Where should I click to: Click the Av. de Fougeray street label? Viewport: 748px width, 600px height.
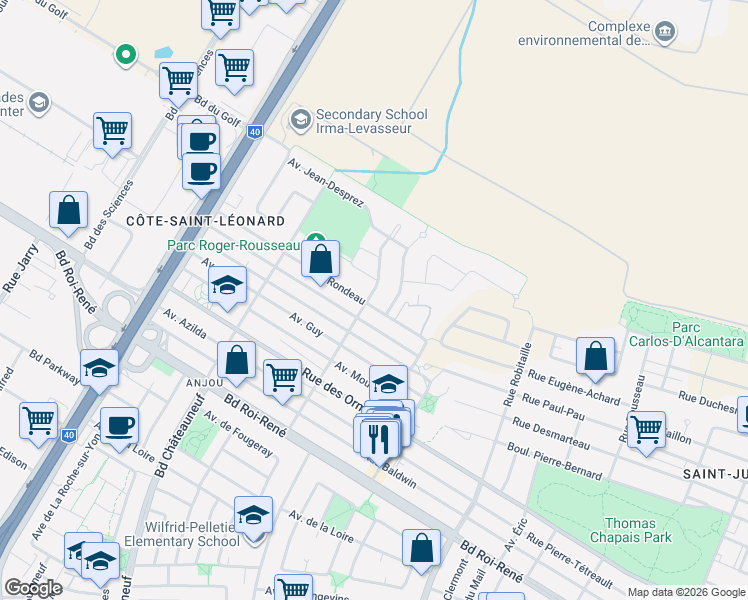pyautogui.click(x=239, y=434)
